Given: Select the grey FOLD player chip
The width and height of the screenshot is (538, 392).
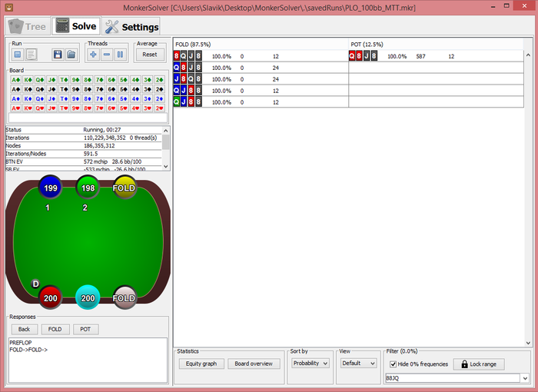Looking at the screenshot, I should click(125, 297).
